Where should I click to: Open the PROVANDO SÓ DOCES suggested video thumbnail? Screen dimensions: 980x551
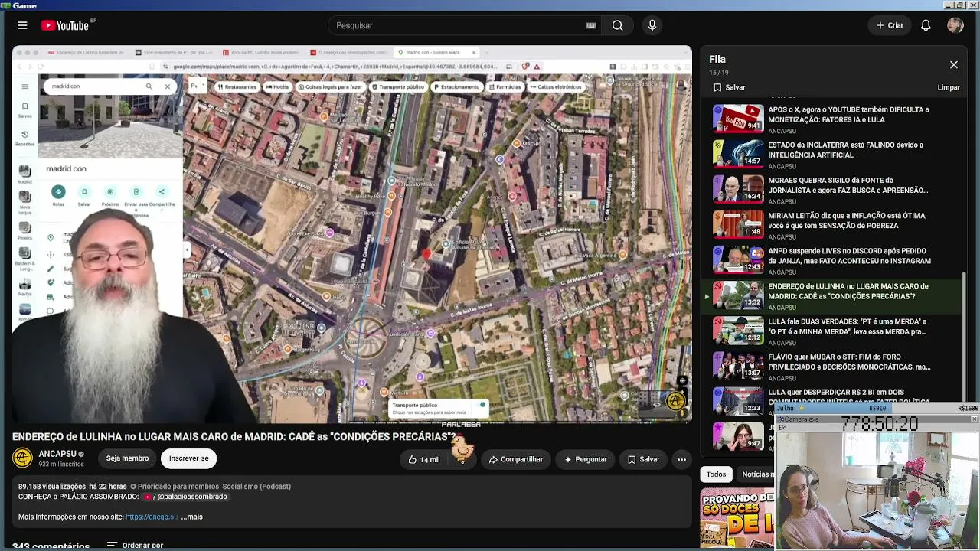click(x=737, y=520)
